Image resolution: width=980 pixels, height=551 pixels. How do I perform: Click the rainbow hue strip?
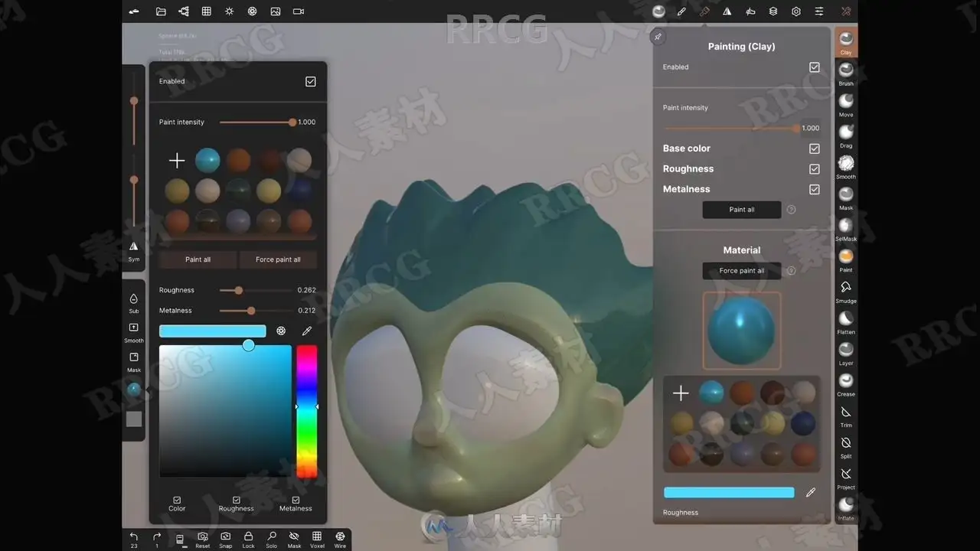(306, 411)
